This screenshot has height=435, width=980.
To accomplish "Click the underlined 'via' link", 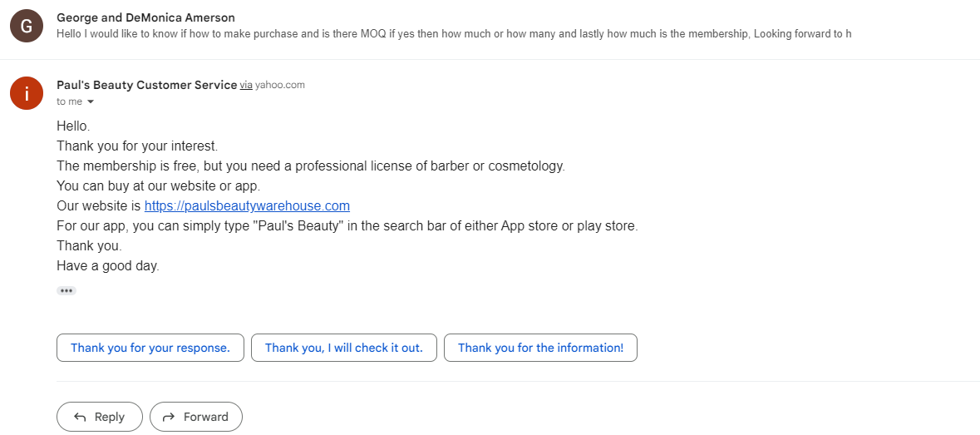I will point(246,85).
